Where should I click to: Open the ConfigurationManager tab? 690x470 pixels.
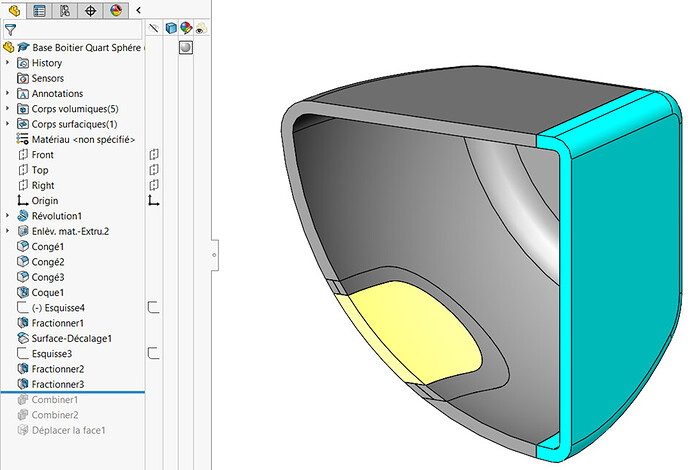(65, 11)
